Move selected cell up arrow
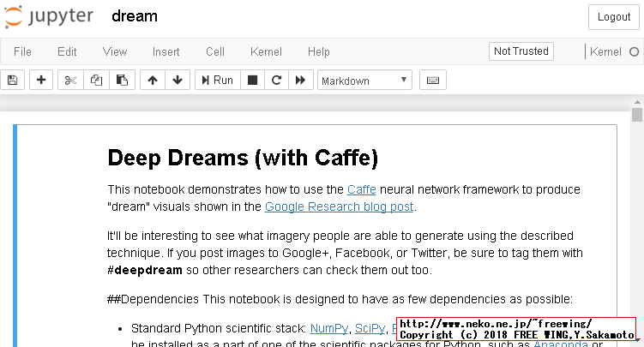Screen dimensions: 644x347 [x=152, y=81]
